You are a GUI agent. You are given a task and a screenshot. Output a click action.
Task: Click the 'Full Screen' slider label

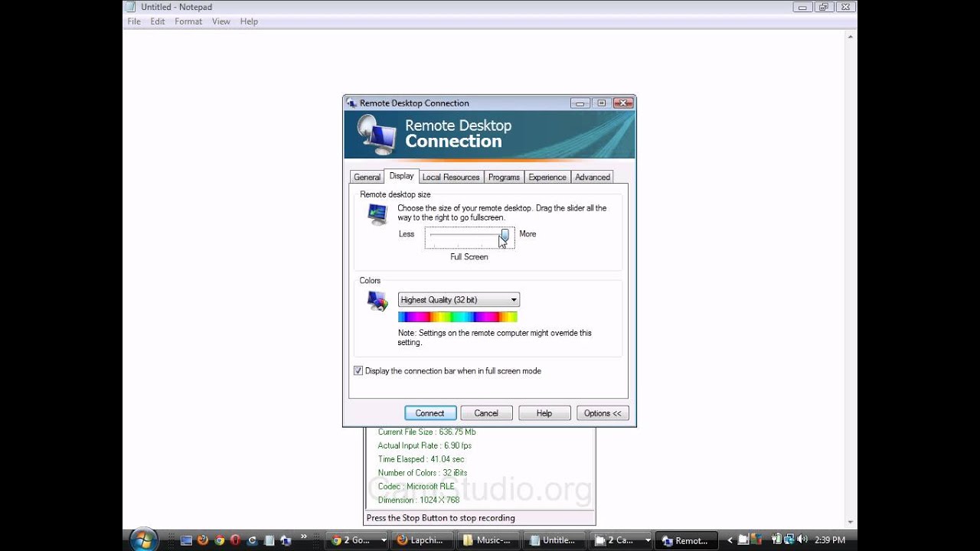pyautogui.click(x=469, y=257)
